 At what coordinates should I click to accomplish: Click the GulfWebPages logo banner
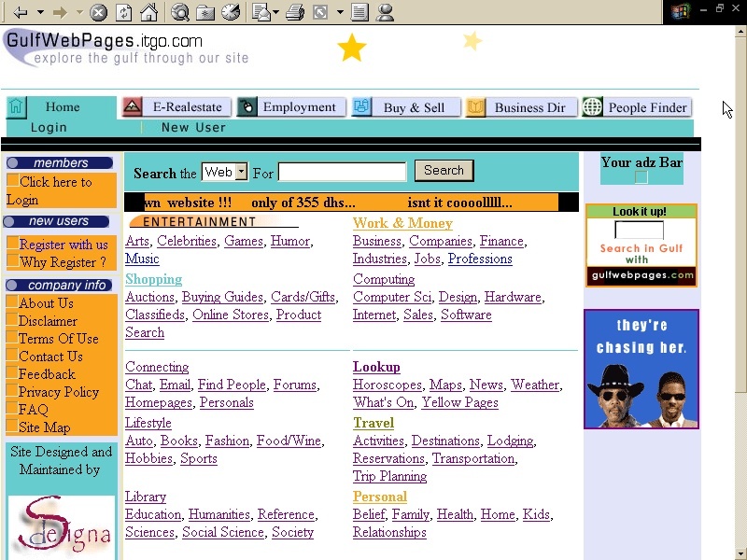126,48
